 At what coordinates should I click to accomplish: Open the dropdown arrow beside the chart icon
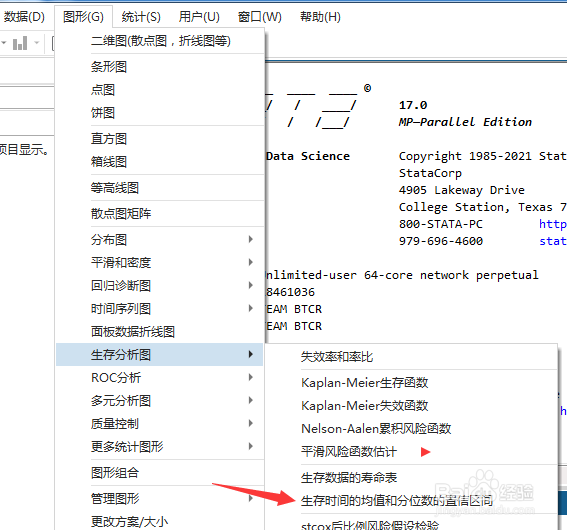click(x=36, y=43)
